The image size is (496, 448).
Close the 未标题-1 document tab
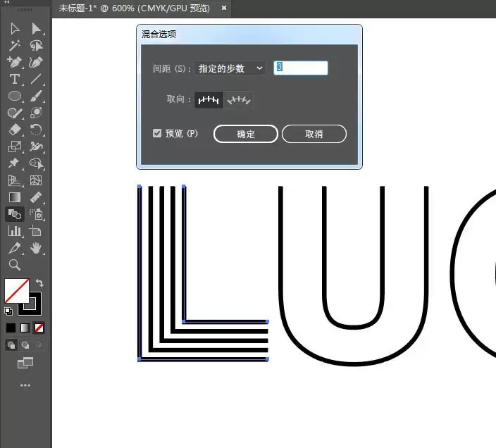tap(224, 8)
